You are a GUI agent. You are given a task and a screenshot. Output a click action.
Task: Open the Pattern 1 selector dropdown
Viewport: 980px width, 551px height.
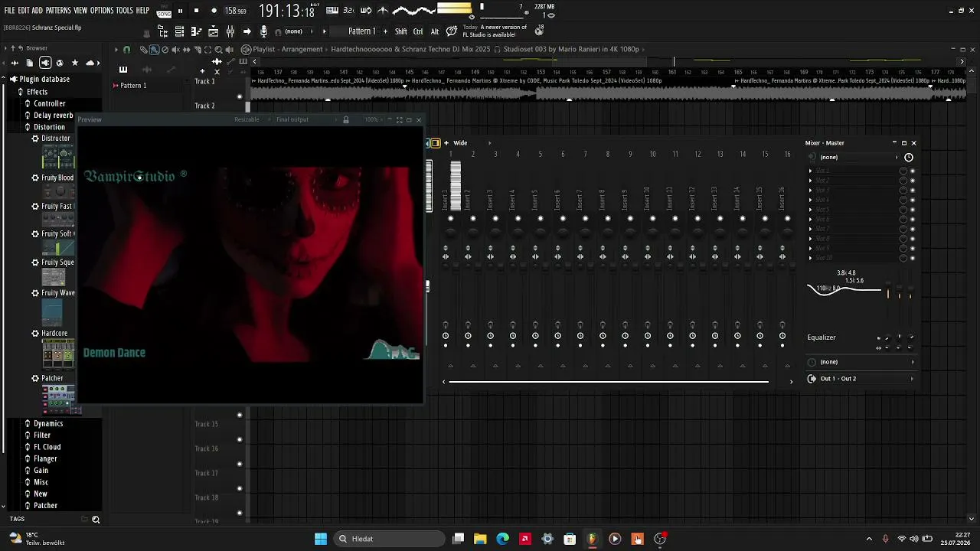tap(361, 31)
